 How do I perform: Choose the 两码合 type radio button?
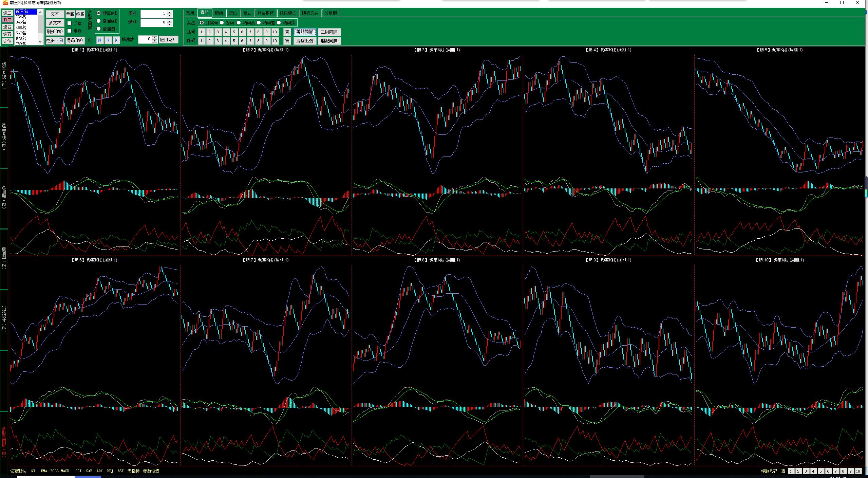[x=239, y=23]
